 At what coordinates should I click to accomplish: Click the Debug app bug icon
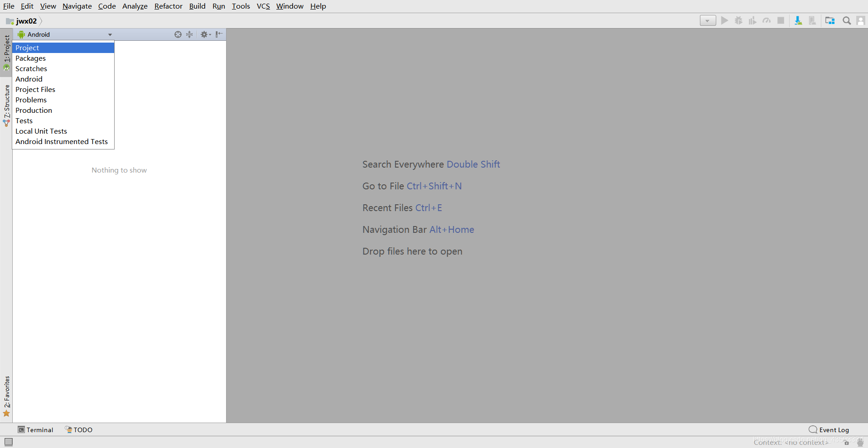(738, 20)
